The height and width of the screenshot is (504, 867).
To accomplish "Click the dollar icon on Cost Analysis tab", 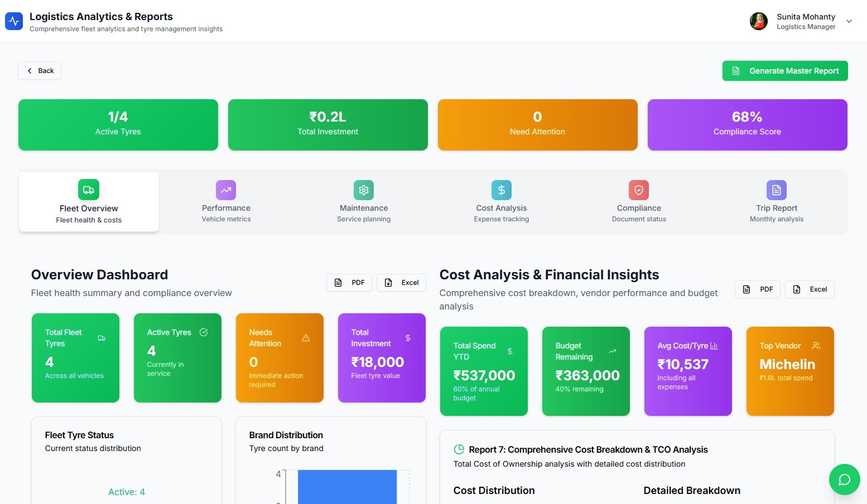I will click(501, 190).
